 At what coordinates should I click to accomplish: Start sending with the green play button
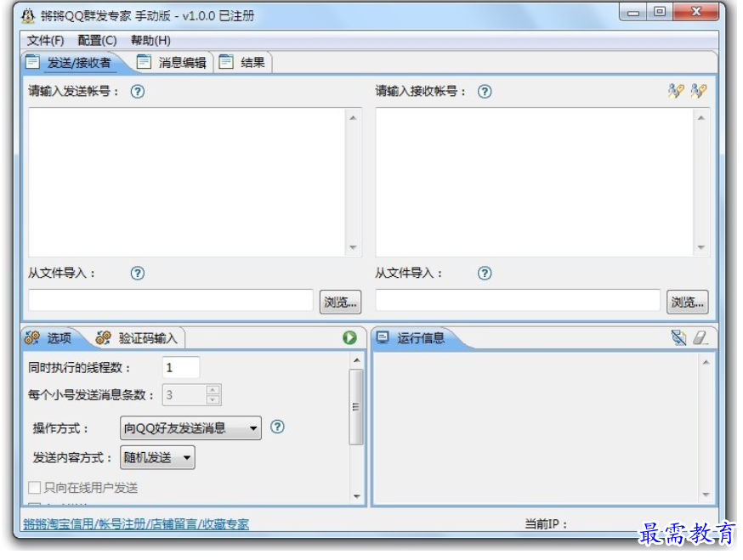click(x=349, y=338)
